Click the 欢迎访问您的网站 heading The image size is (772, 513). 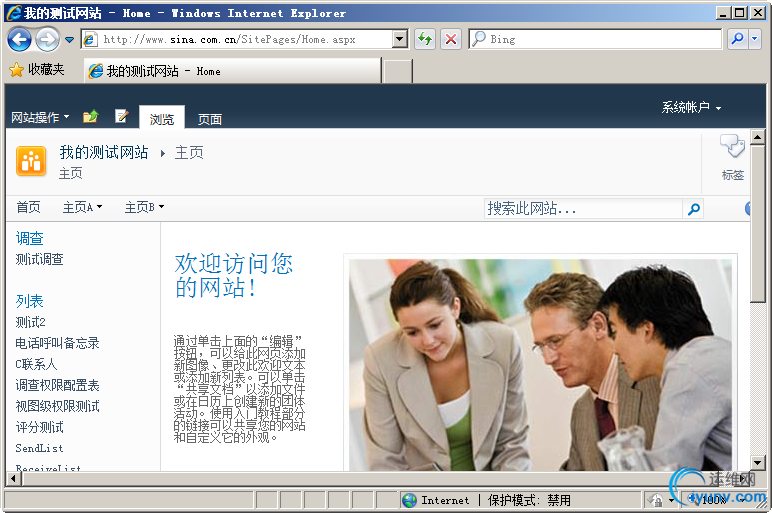pos(234,276)
